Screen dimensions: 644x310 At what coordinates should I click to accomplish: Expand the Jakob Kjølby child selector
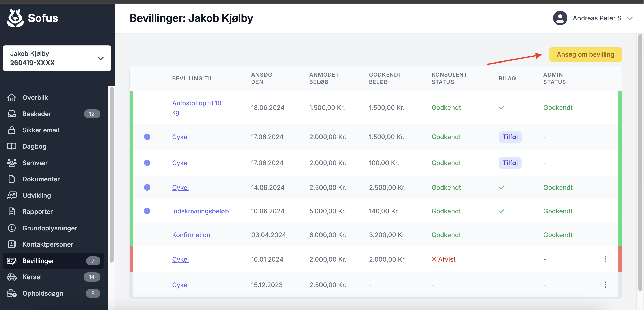[x=101, y=58]
